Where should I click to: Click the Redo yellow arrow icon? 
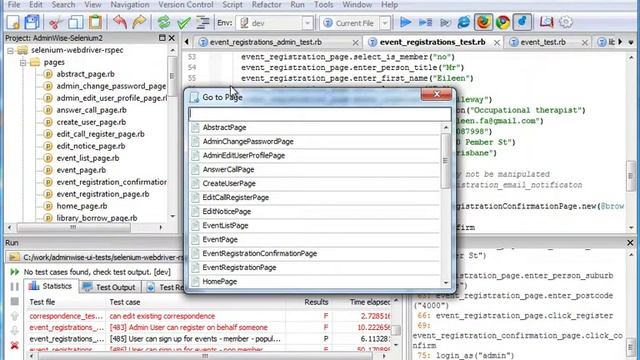pos(139,22)
